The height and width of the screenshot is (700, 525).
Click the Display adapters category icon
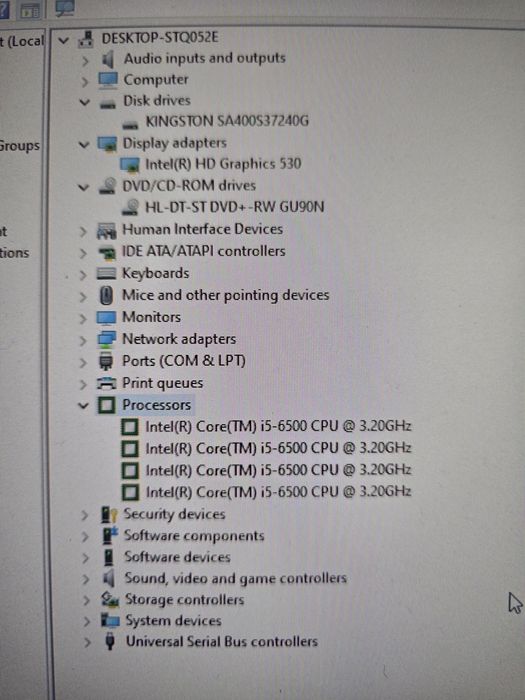[107, 144]
